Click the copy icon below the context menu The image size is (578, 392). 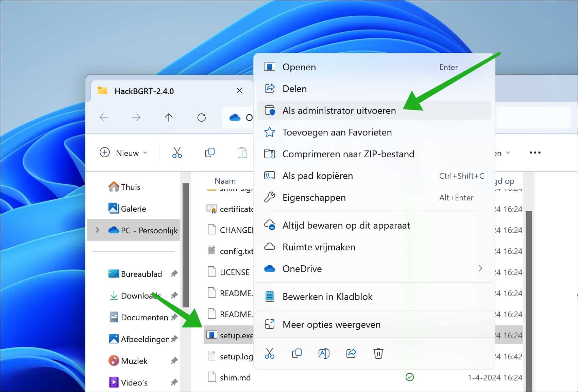(296, 353)
